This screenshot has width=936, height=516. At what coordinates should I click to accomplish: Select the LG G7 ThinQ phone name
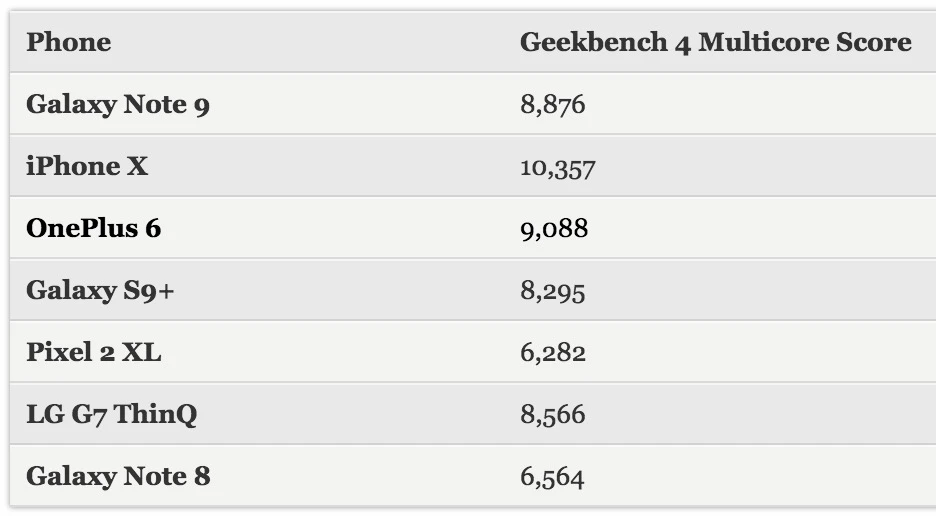point(111,415)
